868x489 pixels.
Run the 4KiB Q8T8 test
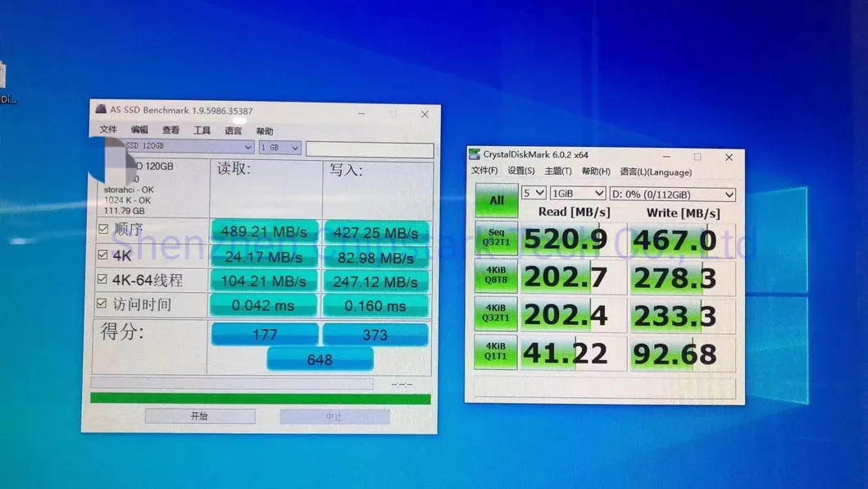click(496, 276)
